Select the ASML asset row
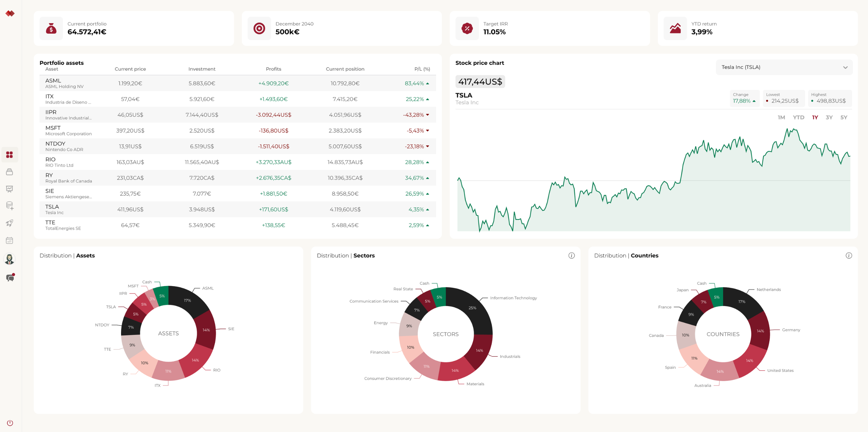Screen dimensions: 868x432 (237, 83)
